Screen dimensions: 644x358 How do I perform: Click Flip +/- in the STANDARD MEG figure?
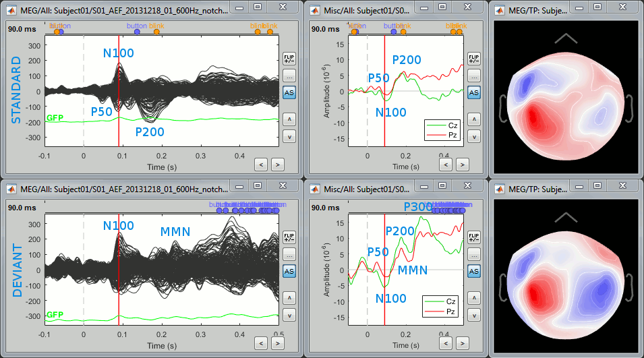click(289, 59)
